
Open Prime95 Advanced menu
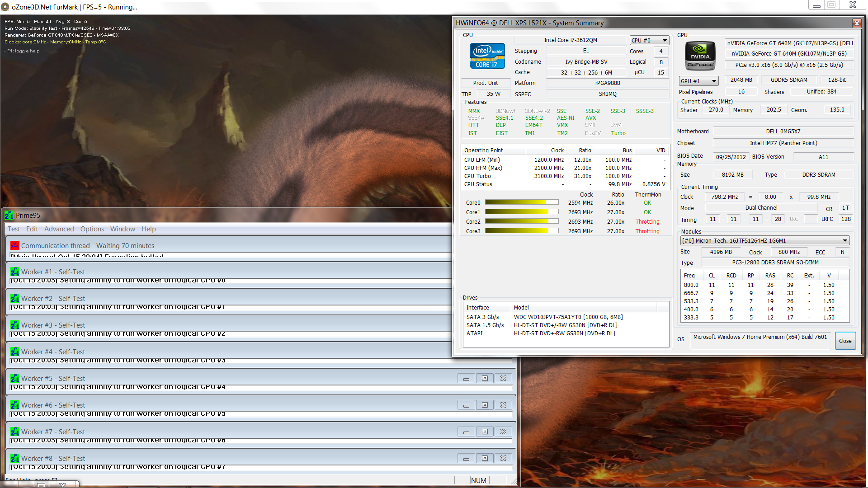pos(59,229)
